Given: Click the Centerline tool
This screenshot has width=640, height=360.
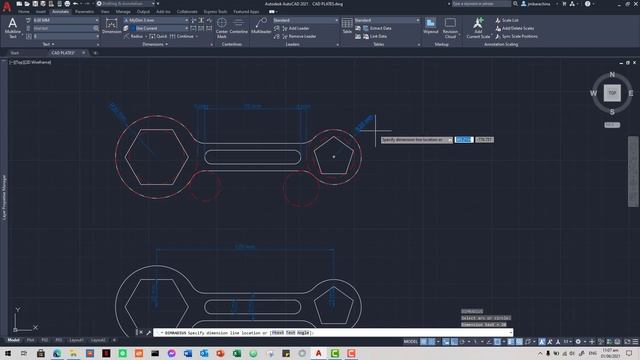Looking at the screenshot, I should pos(238,26).
